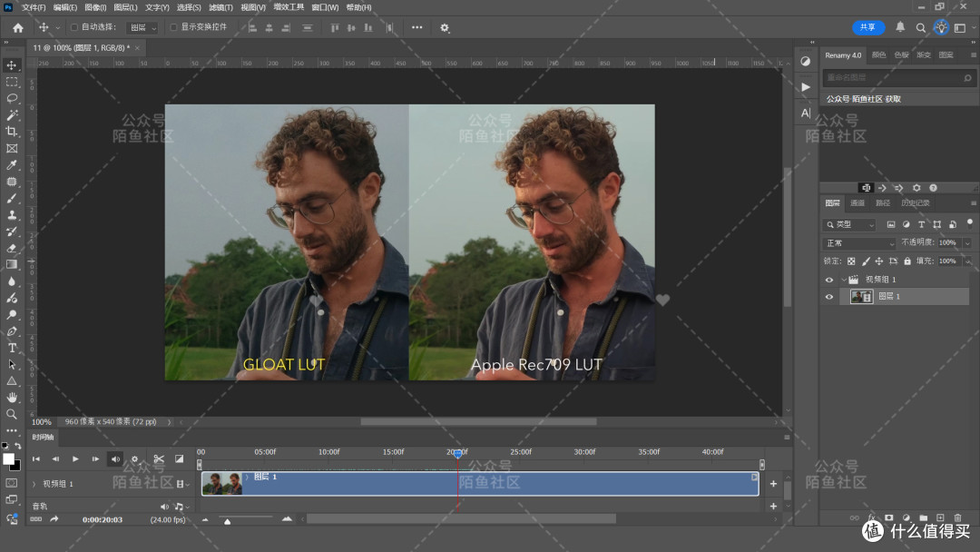The height and width of the screenshot is (552, 980).
Task: Select the Rectangular Marquee tool
Action: (12, 82)
